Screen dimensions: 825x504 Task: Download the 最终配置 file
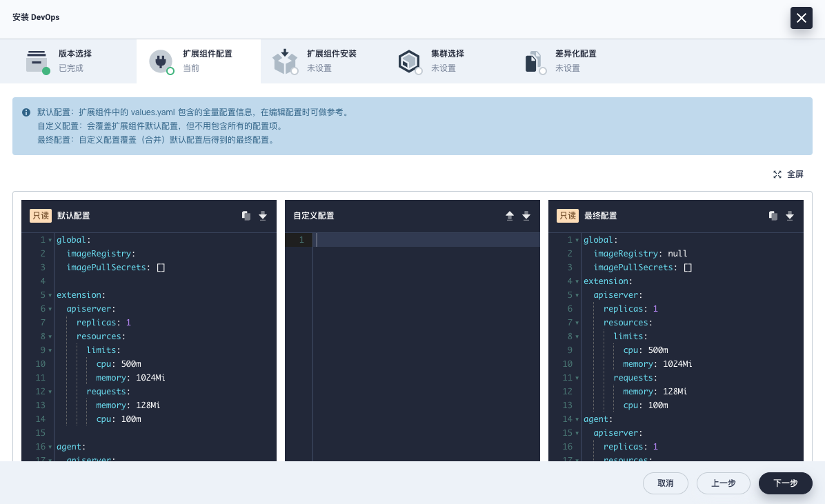[x=789, y=216]
